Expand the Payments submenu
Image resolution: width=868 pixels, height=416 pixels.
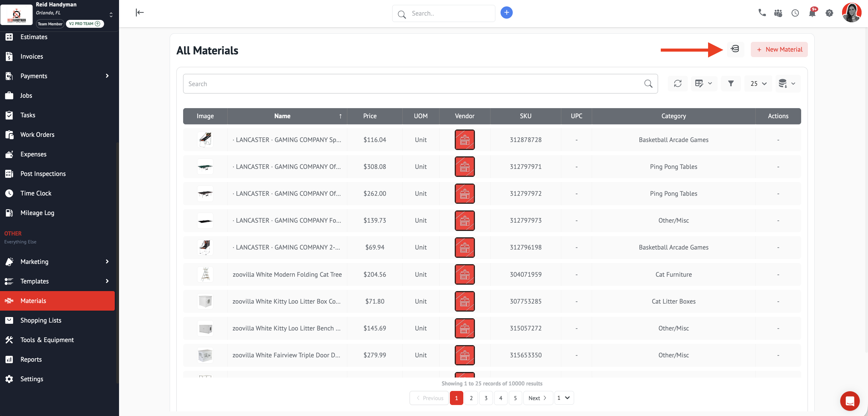pos(107,76)
